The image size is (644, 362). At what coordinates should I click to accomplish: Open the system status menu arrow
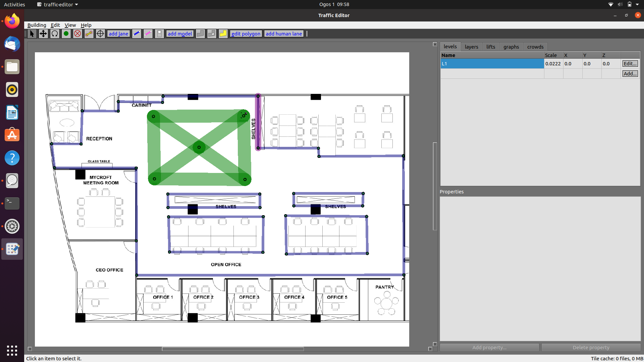[x=637, y=4]
